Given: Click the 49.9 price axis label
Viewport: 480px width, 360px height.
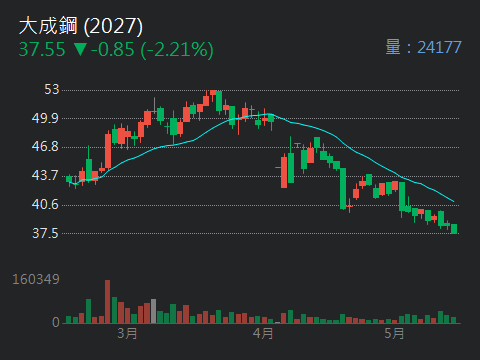Looking at the screenshot, I should pyautogui.click(x=45, y=118).
